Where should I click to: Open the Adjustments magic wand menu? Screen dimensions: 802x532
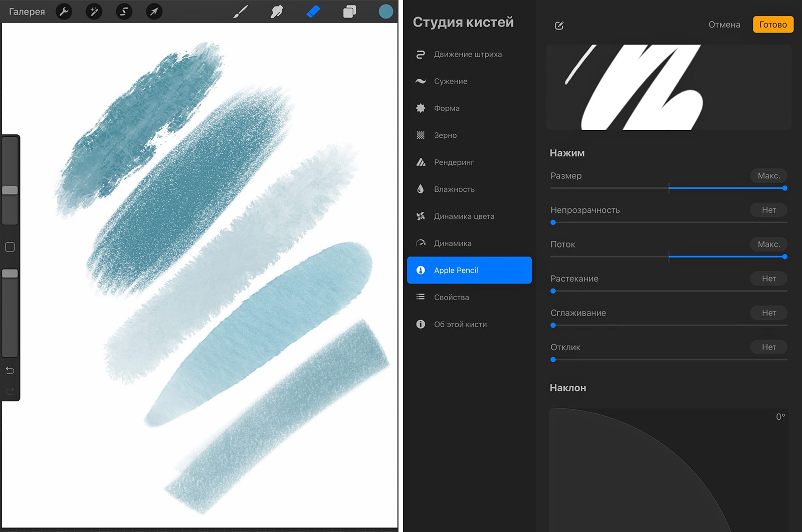coord(94,12)
